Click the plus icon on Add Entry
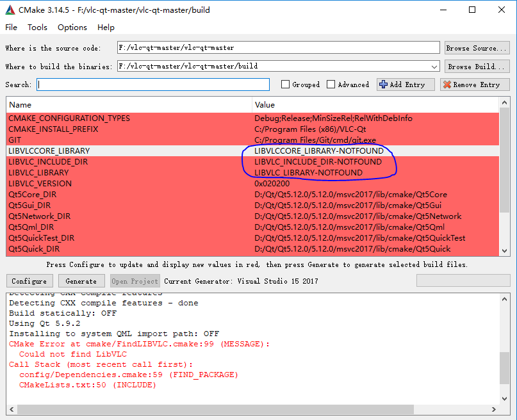Viewport: 517px width, 420px height. (383, 85)
